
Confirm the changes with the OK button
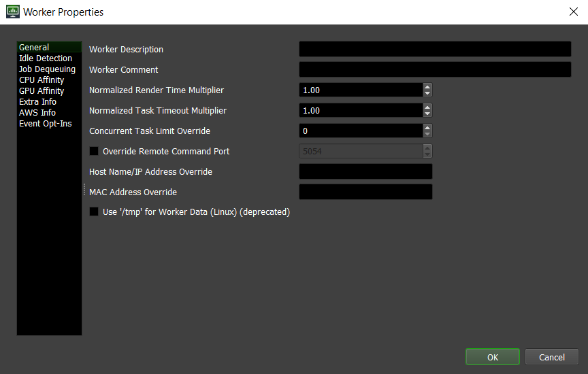(492, 357)
